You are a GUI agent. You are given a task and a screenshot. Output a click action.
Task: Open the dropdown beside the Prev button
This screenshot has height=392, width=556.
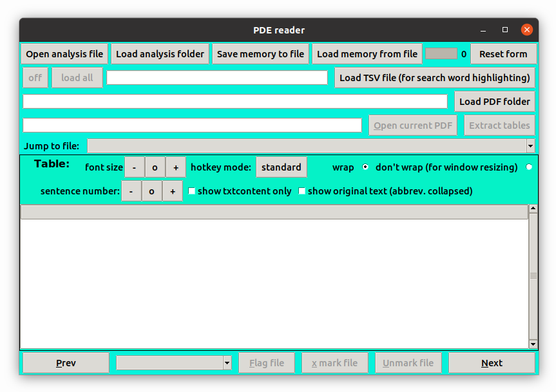point(227,364)
